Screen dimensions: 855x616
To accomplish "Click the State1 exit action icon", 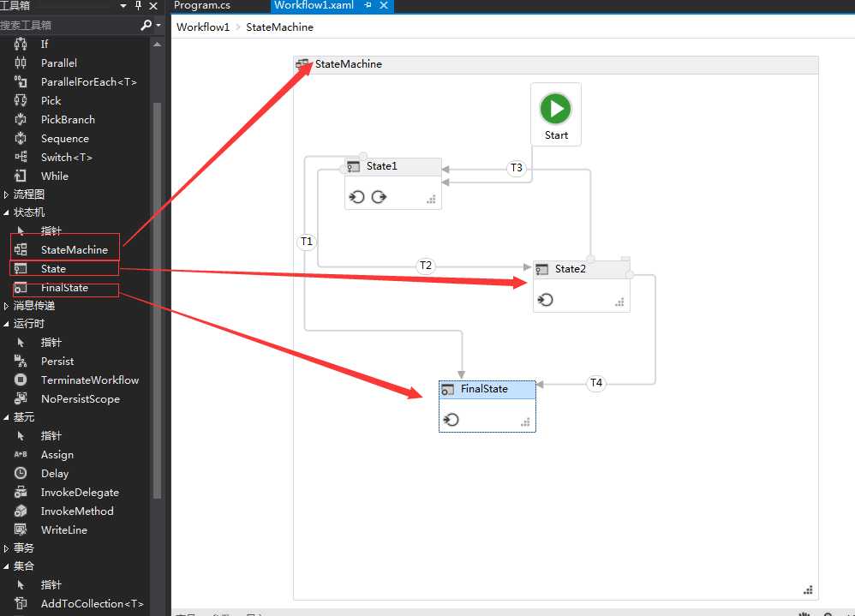I will click(x=379, y=197).
